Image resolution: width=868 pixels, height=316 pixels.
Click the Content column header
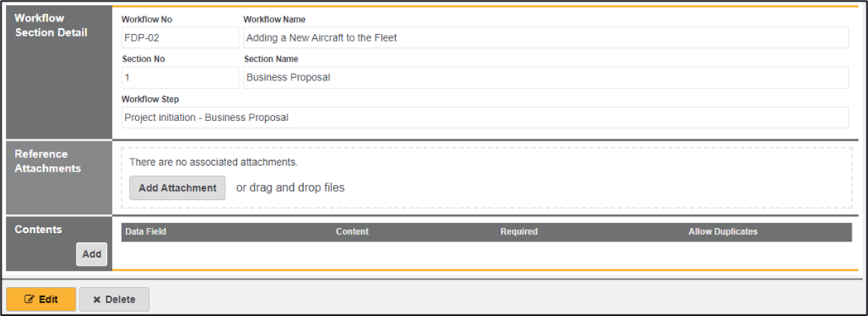[x=352, y=231]
